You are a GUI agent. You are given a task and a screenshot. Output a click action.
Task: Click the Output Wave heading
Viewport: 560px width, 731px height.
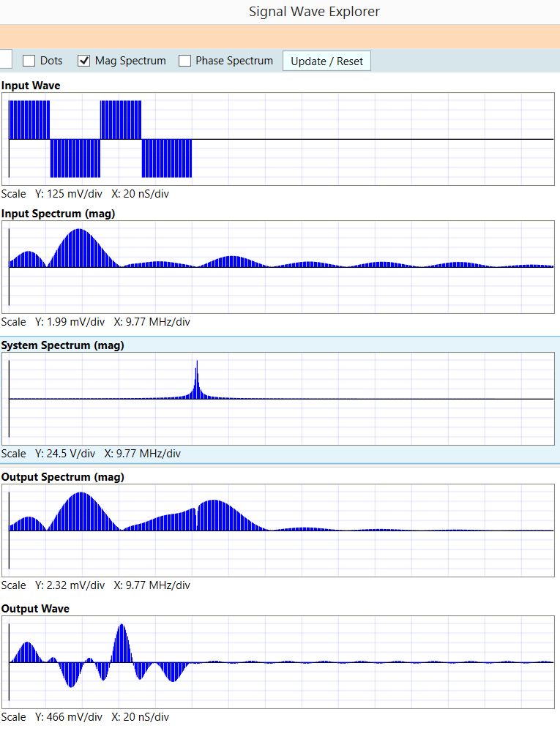pos(35,609)
